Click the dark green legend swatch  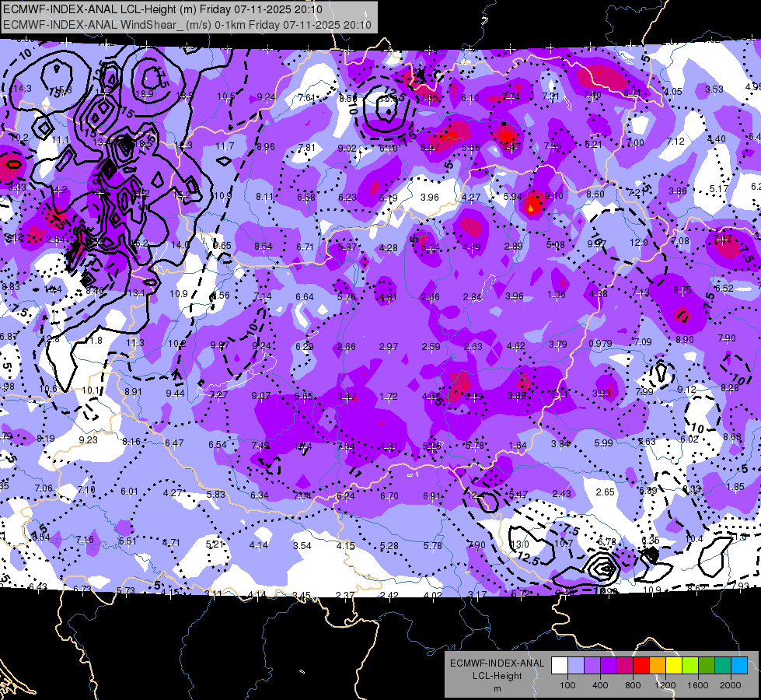[706, 665]
